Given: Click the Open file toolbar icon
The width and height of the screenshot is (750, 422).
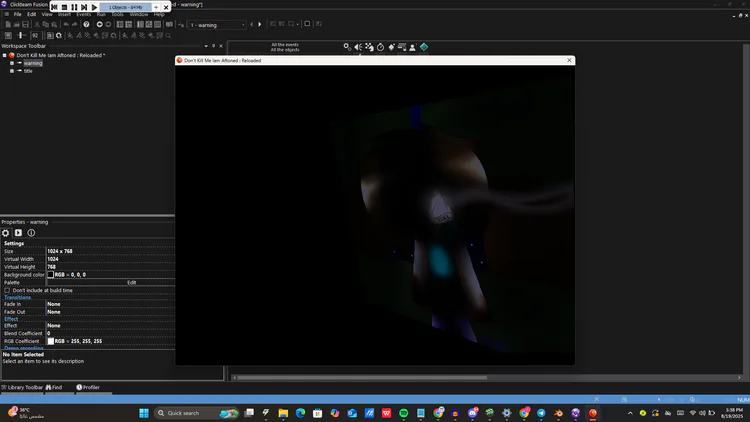Looking at the screenshot, I should 17,24.
